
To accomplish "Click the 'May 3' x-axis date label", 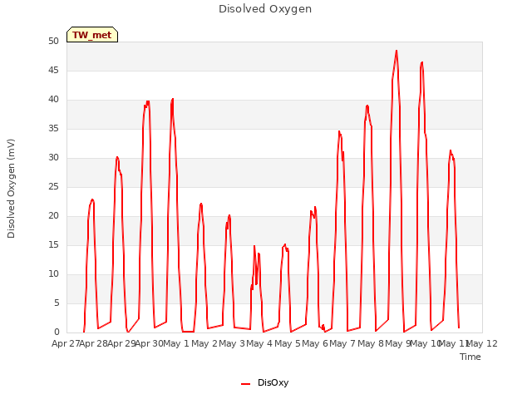I will click(x=232, y=343).
